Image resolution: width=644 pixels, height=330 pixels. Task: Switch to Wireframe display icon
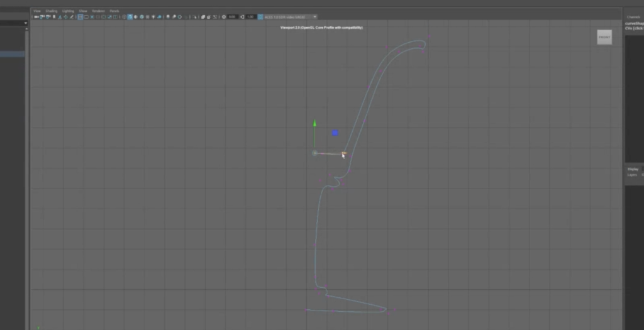[x=124, y=17]
